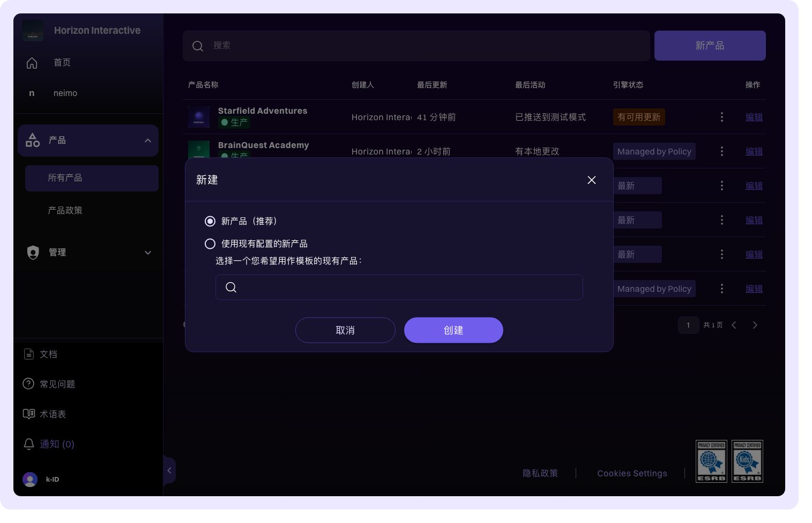Click the page number 1 box

(688, 325)
